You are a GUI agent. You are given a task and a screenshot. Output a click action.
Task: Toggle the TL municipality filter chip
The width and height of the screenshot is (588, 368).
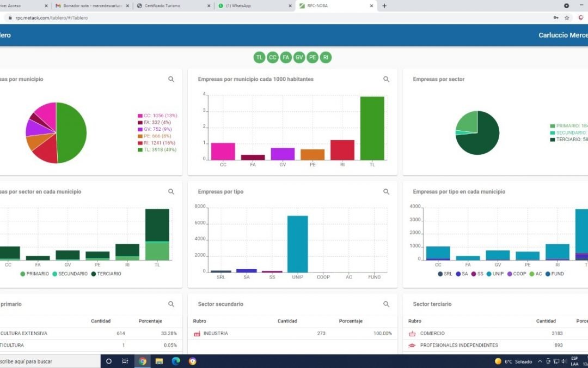tap(259, 57)
